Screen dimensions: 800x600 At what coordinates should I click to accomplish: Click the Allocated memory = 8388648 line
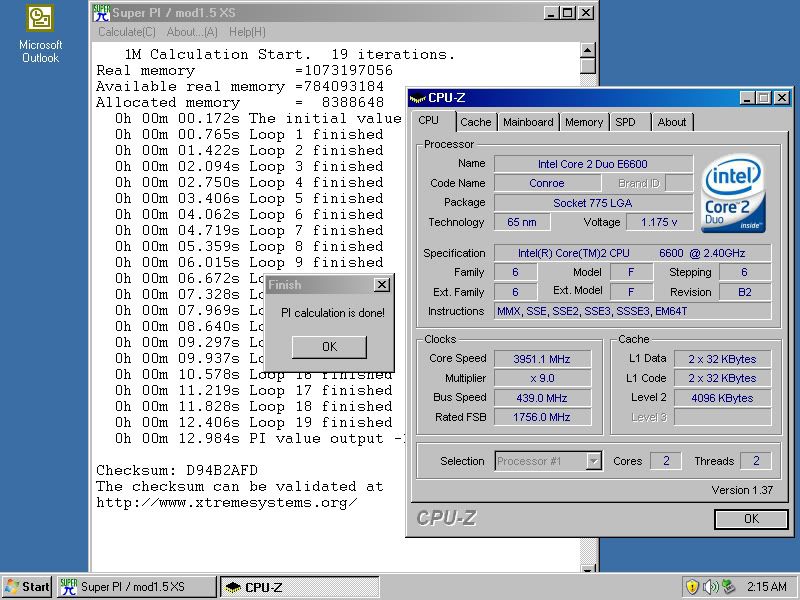[240, 102]
